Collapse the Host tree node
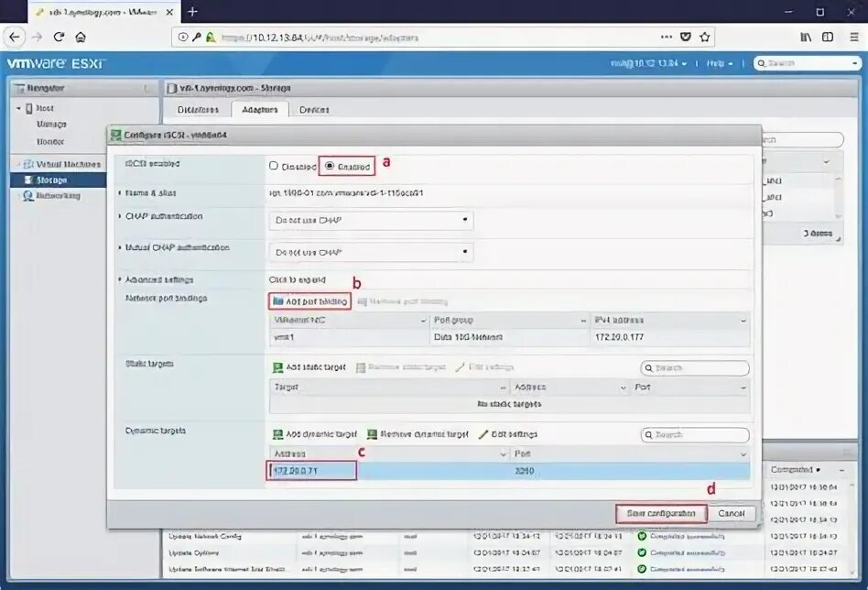This screenshot has height=590, width=868. coord(18,108)
